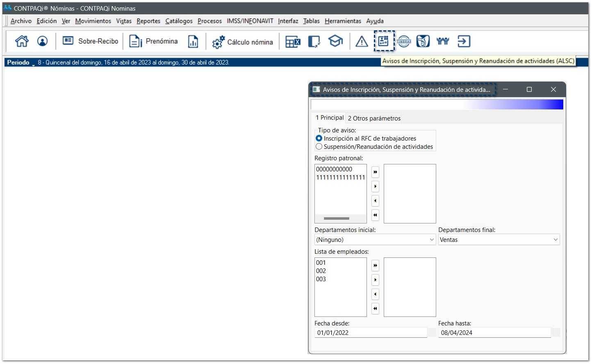592x364 pixels.
Task: Move selected employee to the right list
Action: pos(375,280)
